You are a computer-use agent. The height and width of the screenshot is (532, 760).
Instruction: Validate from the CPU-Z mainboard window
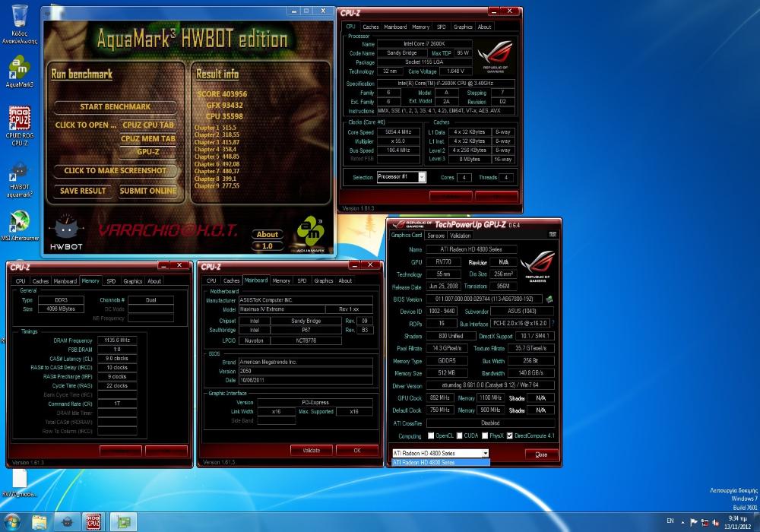click(311, 451)
